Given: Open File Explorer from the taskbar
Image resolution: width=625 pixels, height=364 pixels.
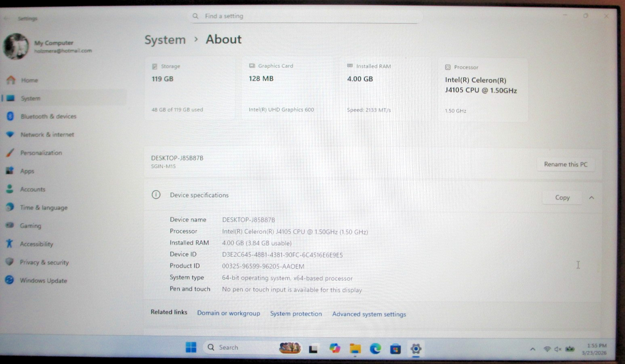Looking at the screenshot, I should coord(355,349).
